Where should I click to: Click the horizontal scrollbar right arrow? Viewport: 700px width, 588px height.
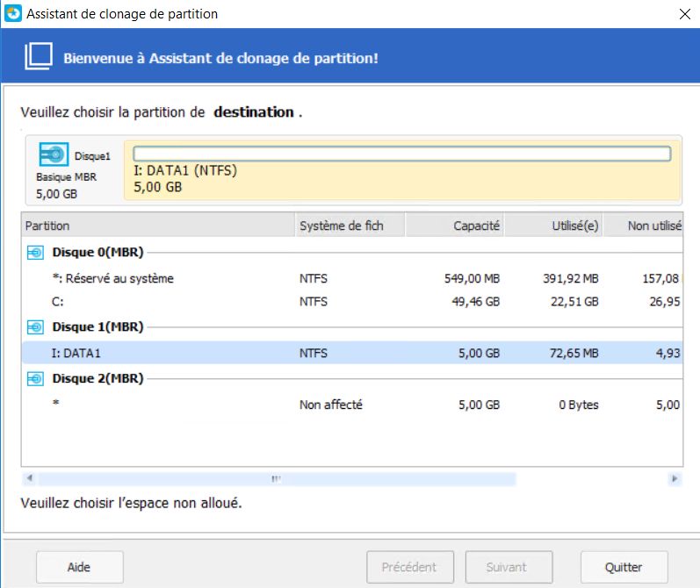[675, 479]
